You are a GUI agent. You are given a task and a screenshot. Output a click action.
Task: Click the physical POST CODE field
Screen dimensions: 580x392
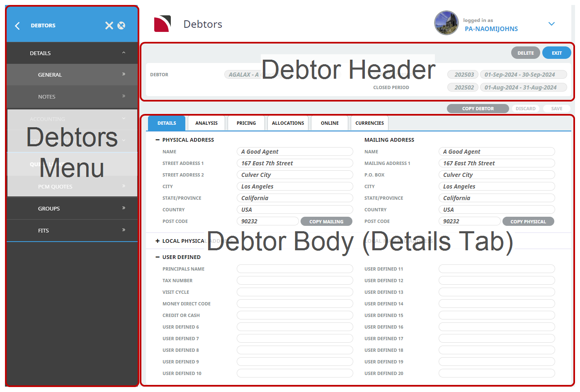[268, 221]
